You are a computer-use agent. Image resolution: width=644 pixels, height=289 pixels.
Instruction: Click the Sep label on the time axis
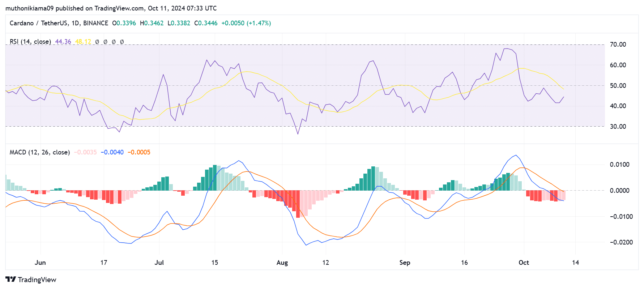point(405,263)
